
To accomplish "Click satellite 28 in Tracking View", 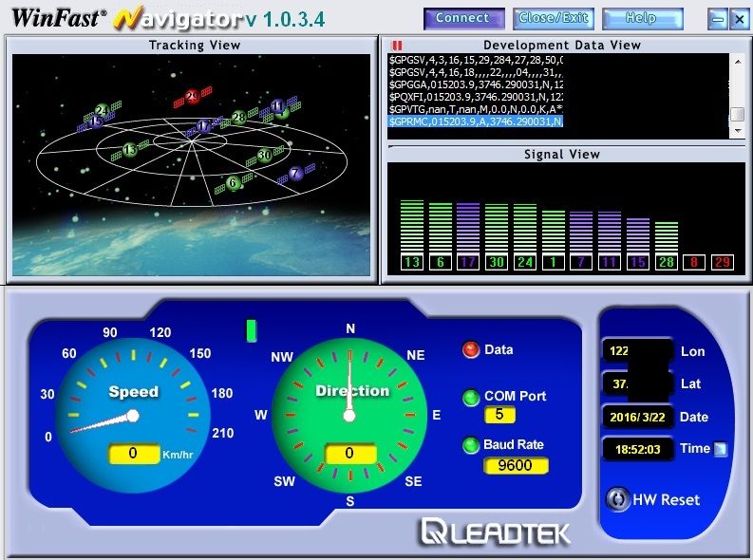I will [238, 117].
